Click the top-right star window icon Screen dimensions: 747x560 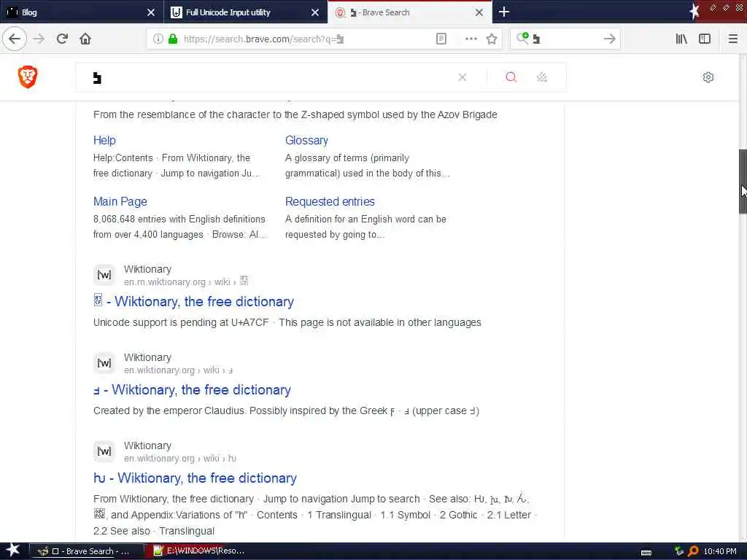point(694,12)
